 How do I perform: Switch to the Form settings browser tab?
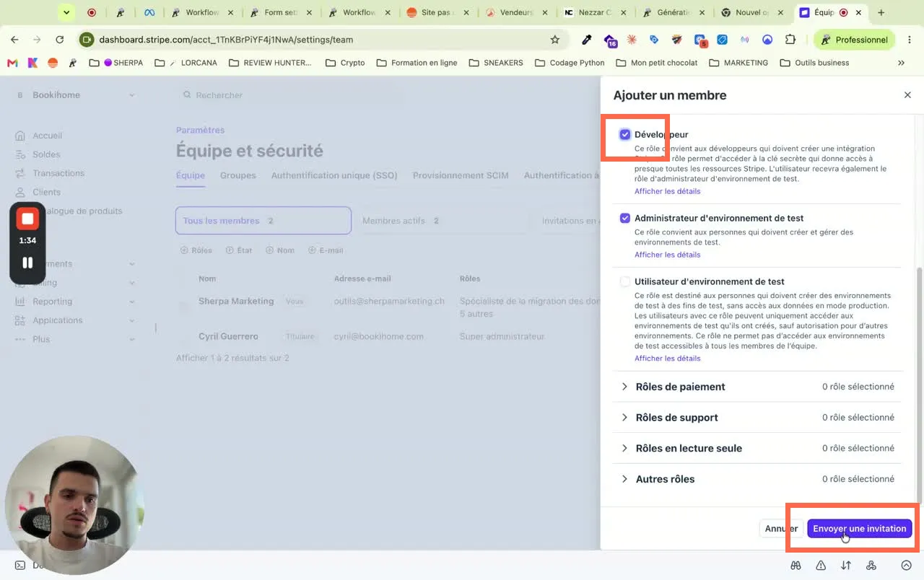coord(282,12)
